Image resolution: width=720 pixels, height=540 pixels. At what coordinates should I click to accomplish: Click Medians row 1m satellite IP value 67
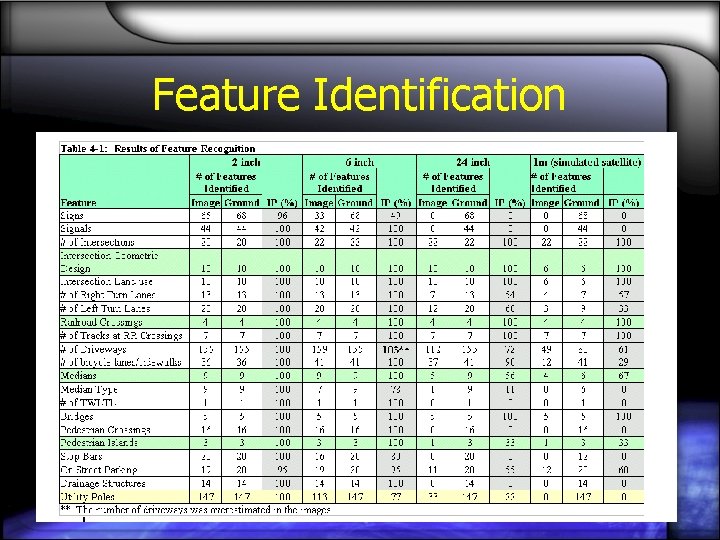click(624, 376)
